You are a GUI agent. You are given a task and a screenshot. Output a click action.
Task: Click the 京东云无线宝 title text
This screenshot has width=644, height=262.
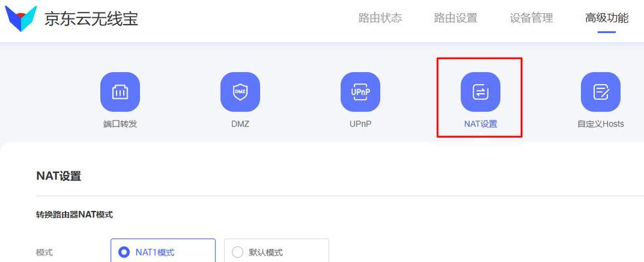[91, 19]
